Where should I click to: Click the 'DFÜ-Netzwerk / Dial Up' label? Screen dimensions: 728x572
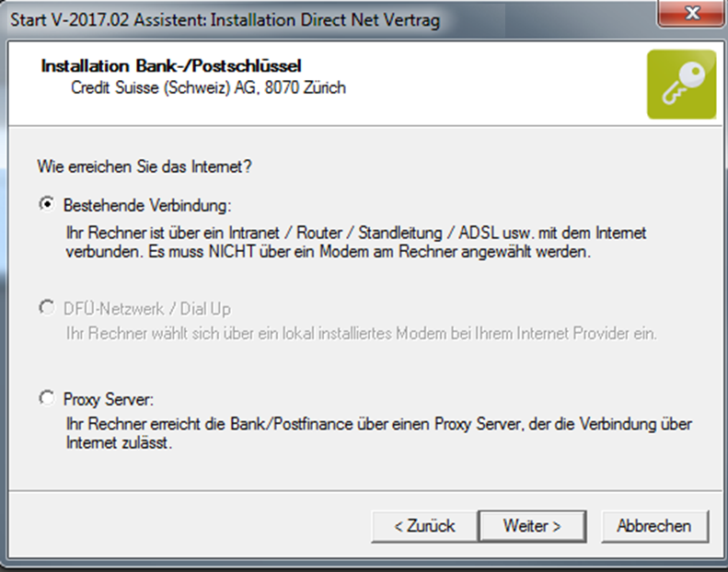coord(146,309)
